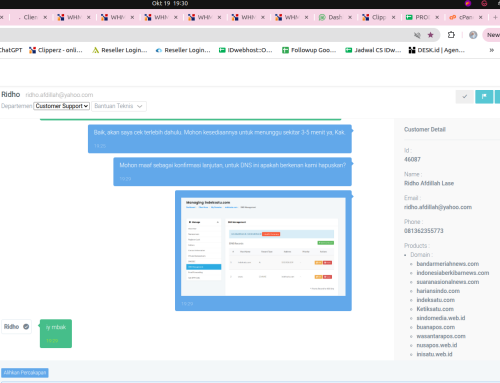This screenshot has height=383, width=500.
Task: Click the checkmark resolve button
Action: (465, 97)
